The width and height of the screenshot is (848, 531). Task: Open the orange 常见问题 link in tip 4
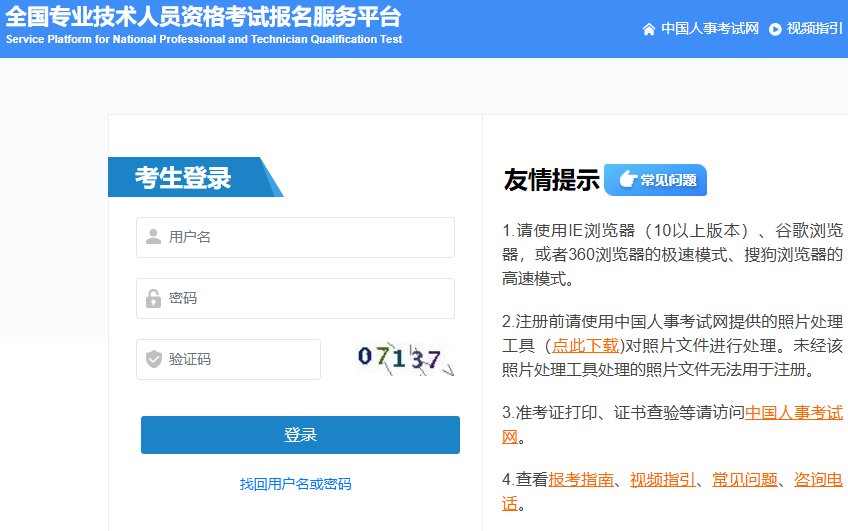744,480
